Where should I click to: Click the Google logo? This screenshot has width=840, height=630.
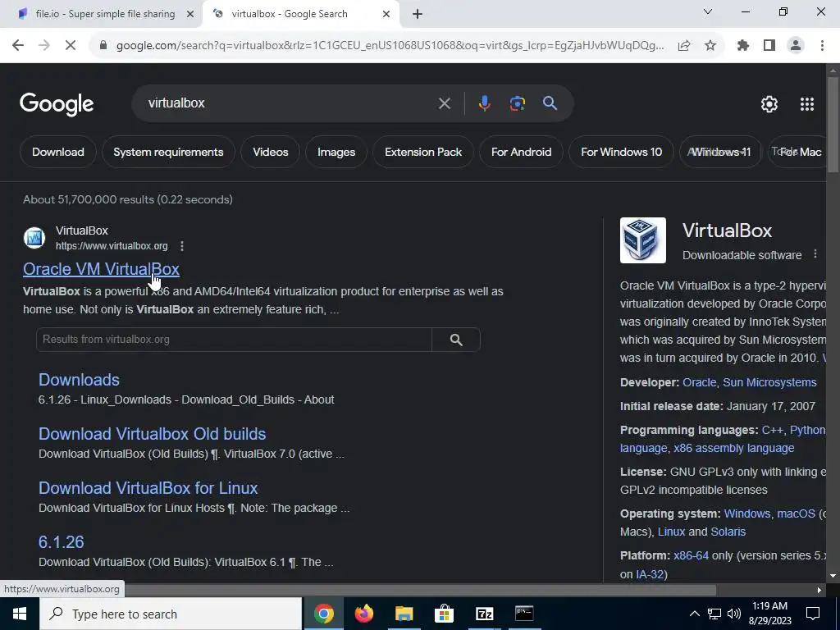tap(57, 104)
